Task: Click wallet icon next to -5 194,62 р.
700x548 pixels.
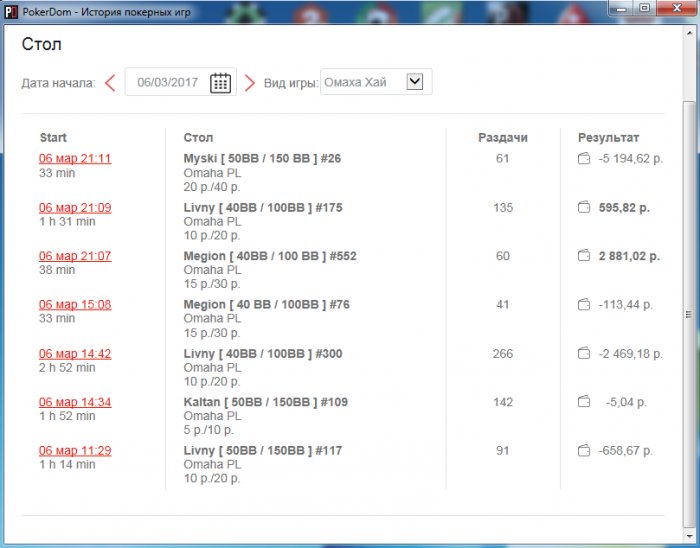Action: click(584, 158)
